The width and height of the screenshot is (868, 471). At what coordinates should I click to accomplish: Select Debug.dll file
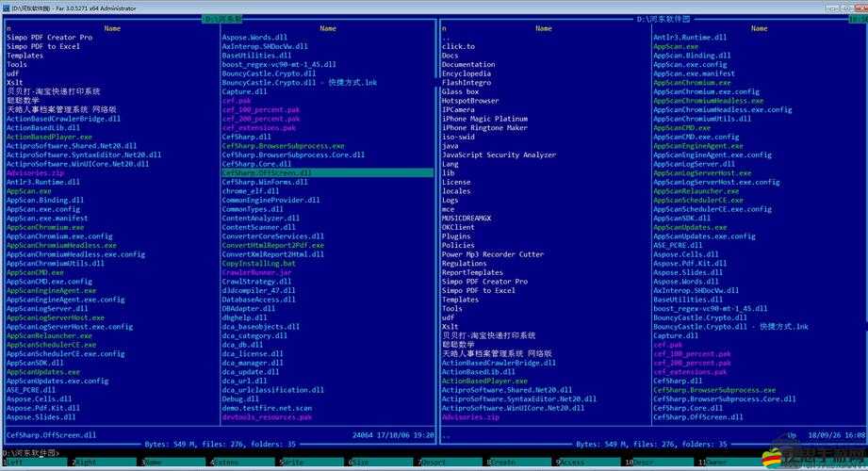[x=240, y=399]
